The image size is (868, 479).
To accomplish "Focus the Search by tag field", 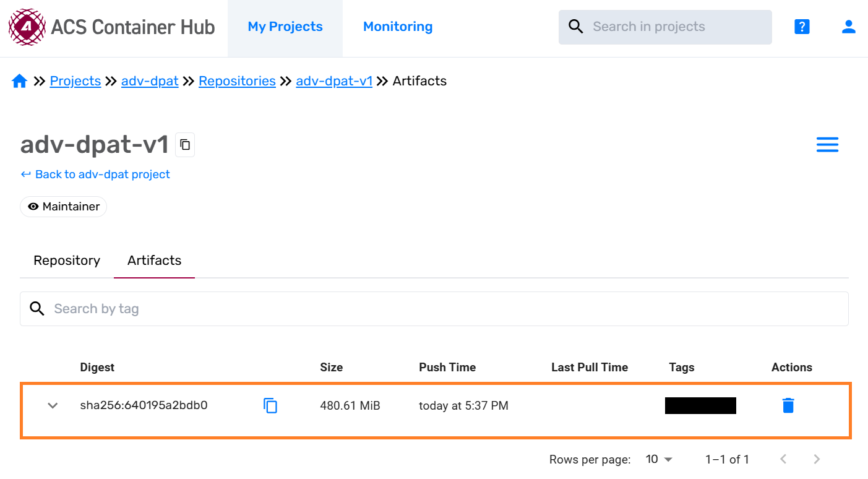I will [433, 309].
